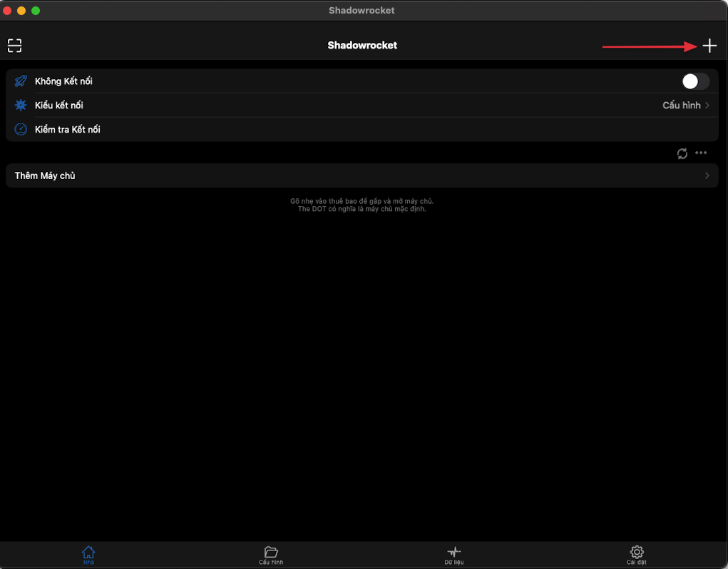Viewport: 728px width, 569px height.
Task: Click the hint text about default server
Action: (x=362, y=209)
